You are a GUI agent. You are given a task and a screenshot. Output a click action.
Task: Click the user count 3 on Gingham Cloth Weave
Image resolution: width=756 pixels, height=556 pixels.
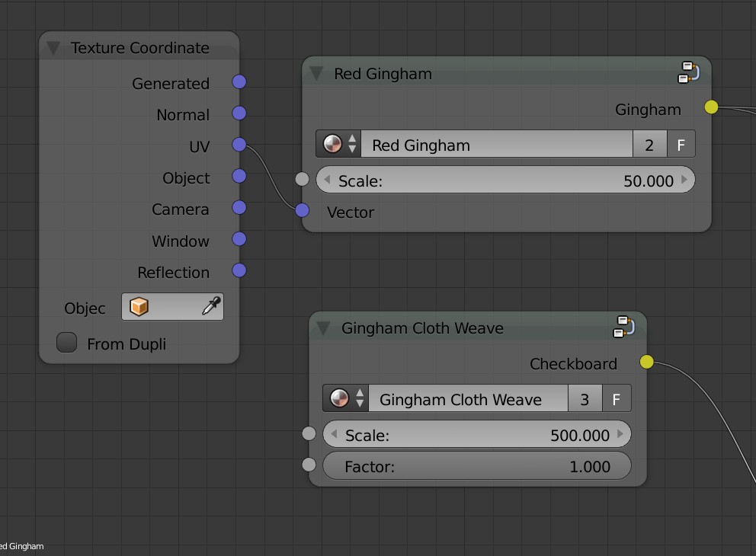(585, 398)
